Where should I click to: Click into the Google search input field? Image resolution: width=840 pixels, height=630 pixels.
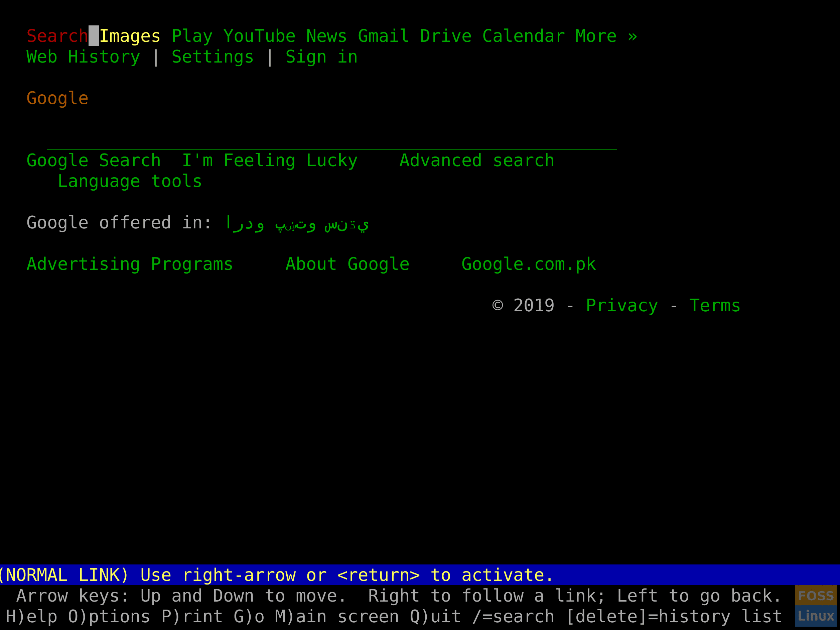321,140
